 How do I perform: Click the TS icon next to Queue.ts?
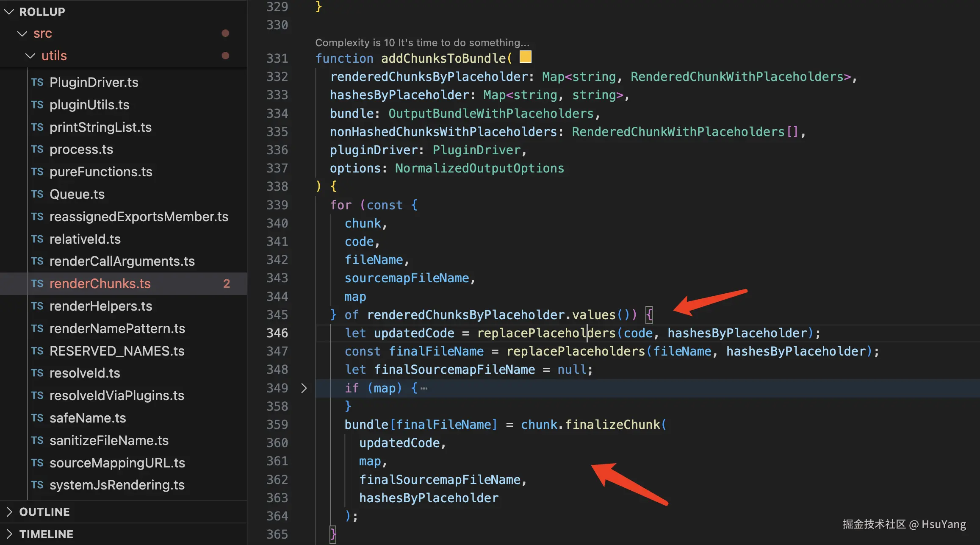(x=37, y=194)
